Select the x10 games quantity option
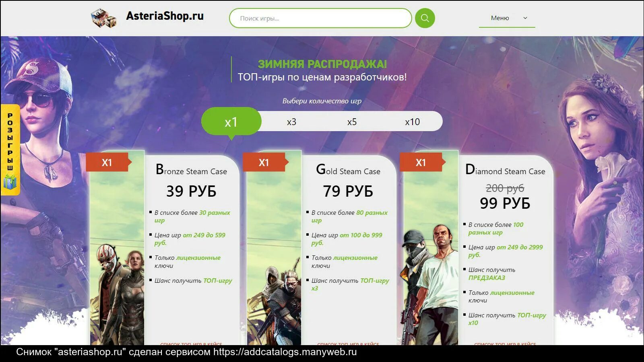644x362 pixels. point(412,122)
